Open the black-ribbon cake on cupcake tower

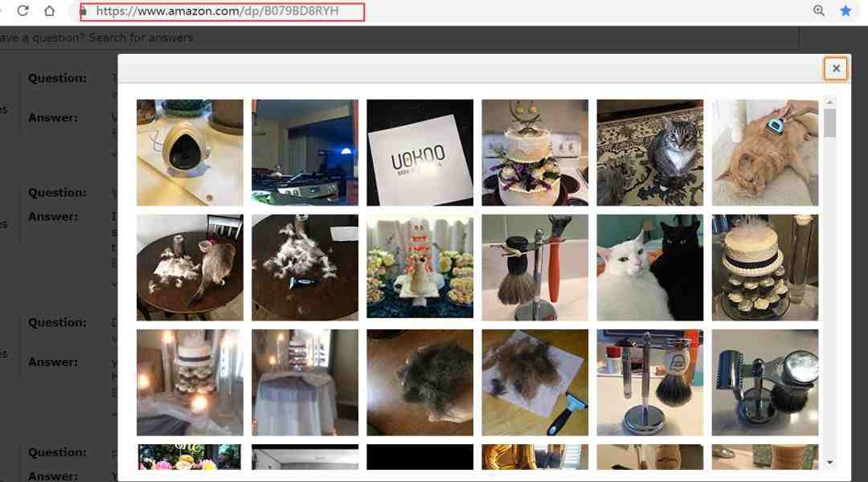point(766,268)
